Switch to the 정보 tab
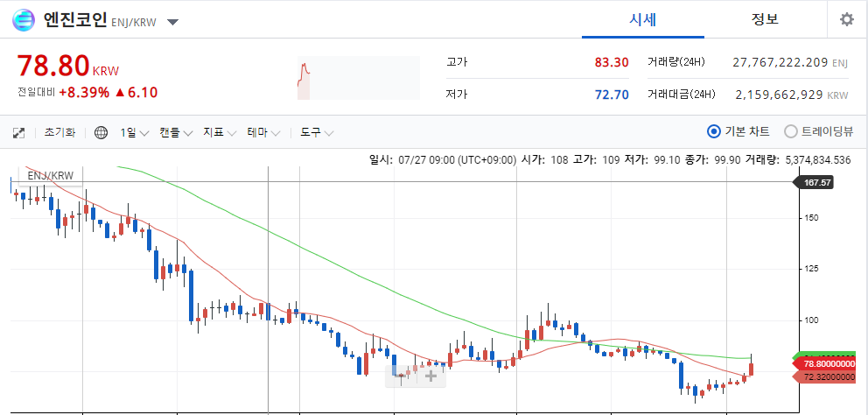Screen dimensions: 868x415 tap(765, 19)
